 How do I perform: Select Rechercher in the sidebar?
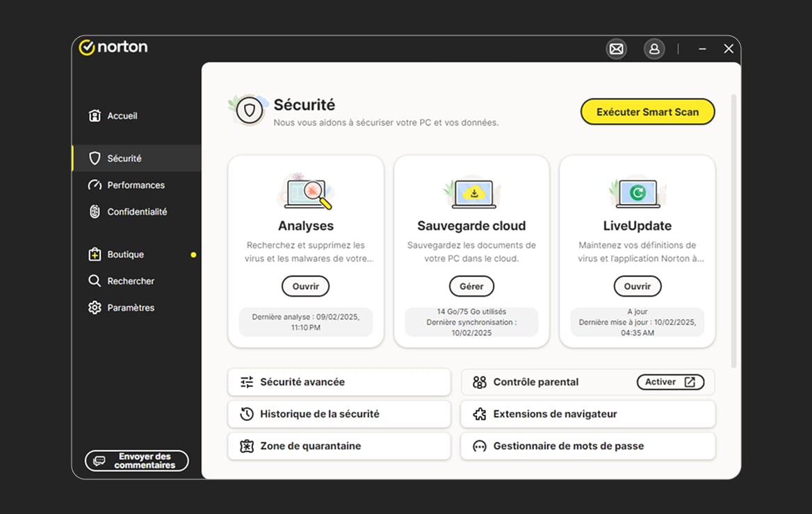tap(130, 281)
